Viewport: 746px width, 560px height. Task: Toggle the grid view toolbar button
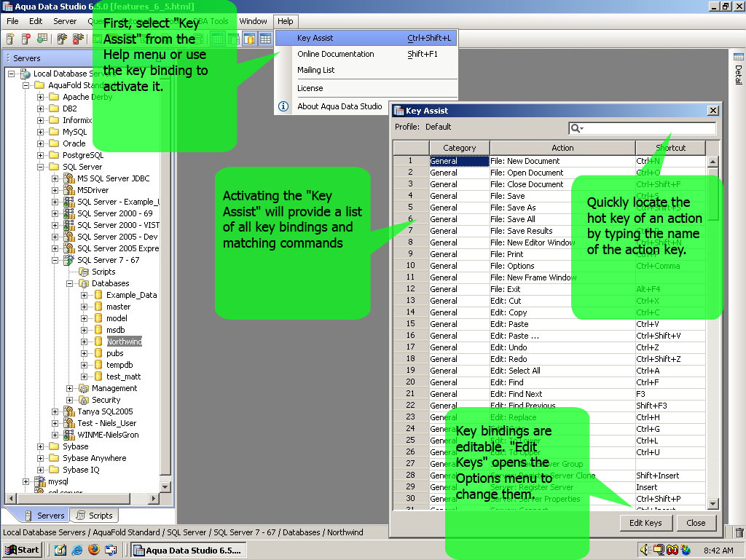click(265, 39)
